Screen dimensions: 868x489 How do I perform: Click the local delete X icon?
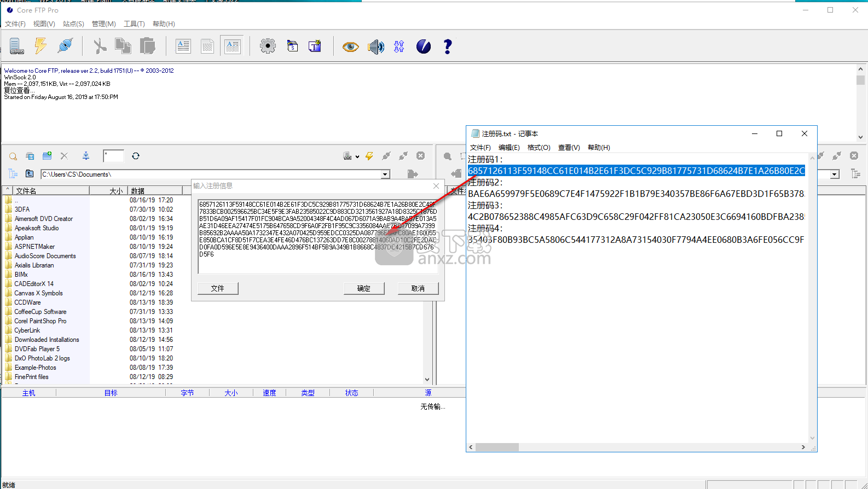pos(64,156)
